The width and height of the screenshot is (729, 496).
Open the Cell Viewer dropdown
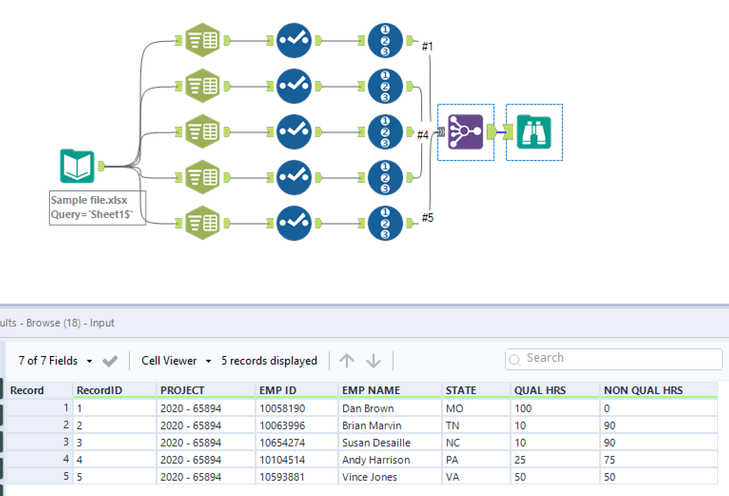tap(176, 361)
